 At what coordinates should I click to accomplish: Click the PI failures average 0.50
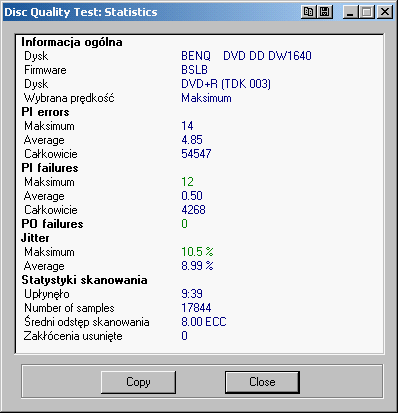pos(192,196)
